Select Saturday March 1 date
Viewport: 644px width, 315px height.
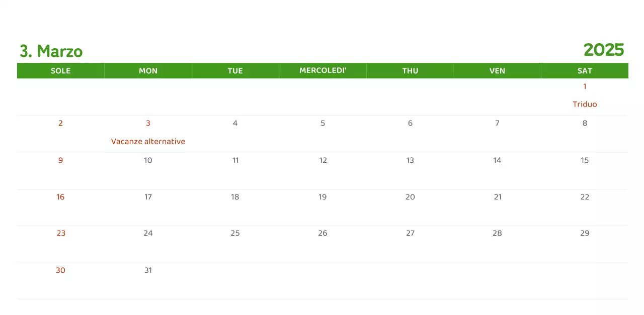[585, 86]
